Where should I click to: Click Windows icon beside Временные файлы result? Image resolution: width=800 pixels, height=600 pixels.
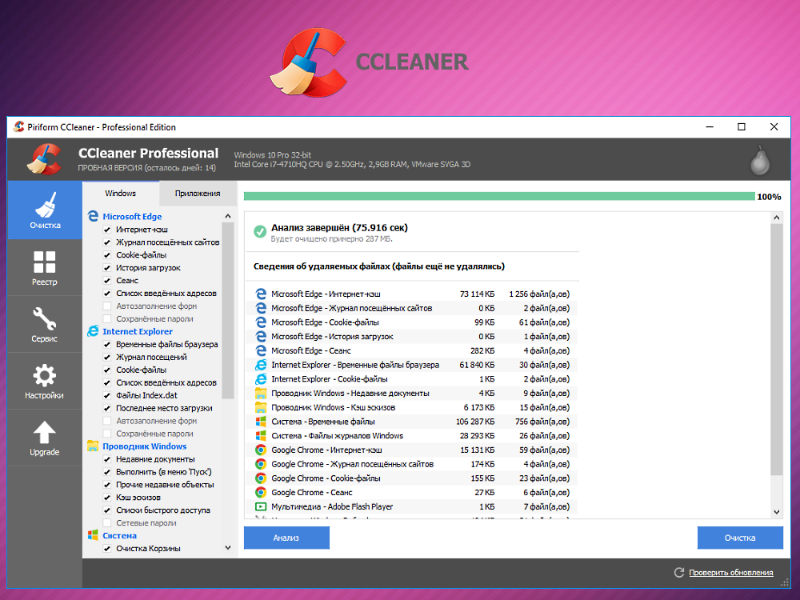[x=261, y=421]
